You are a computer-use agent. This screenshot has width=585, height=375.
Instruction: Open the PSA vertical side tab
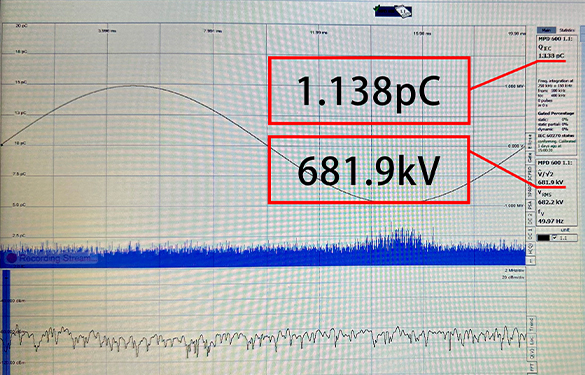point(530,204)
